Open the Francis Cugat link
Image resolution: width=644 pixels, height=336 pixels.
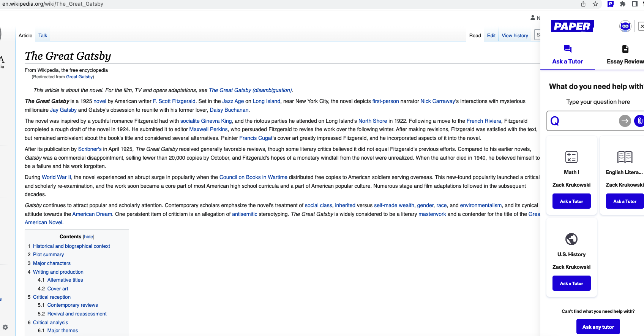coord(256,138)
